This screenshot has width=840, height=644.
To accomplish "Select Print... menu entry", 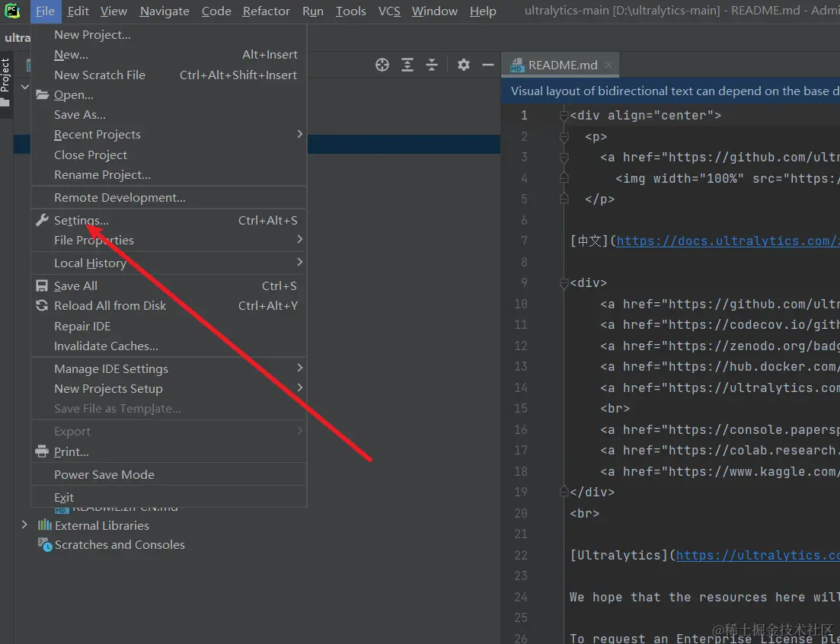I will pos(169,452).
